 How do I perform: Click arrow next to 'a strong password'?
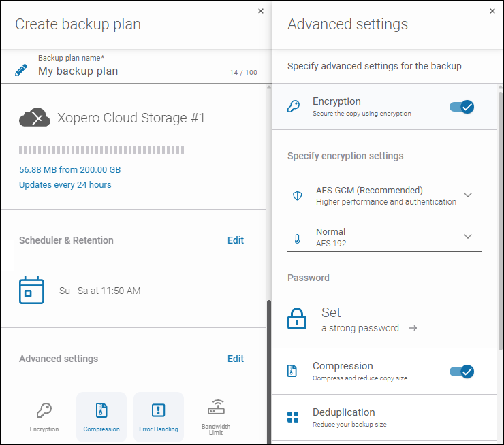(x=413, y=328)
